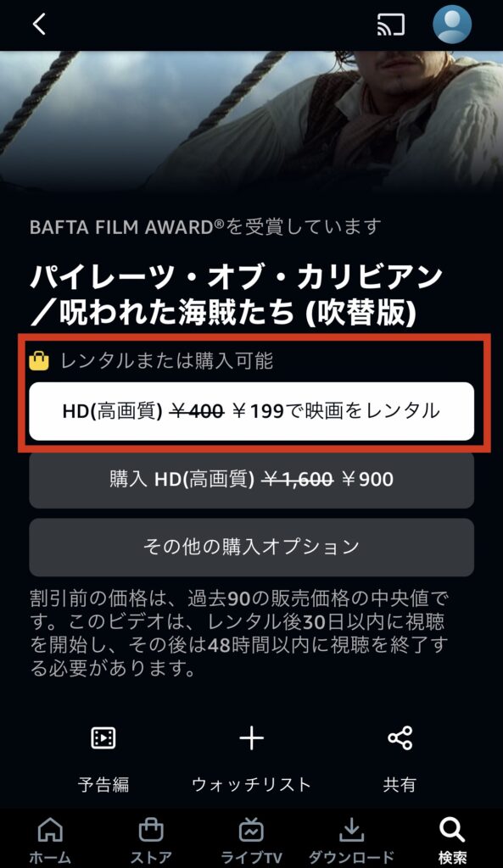Open the user profile avatar

point(452,25)
